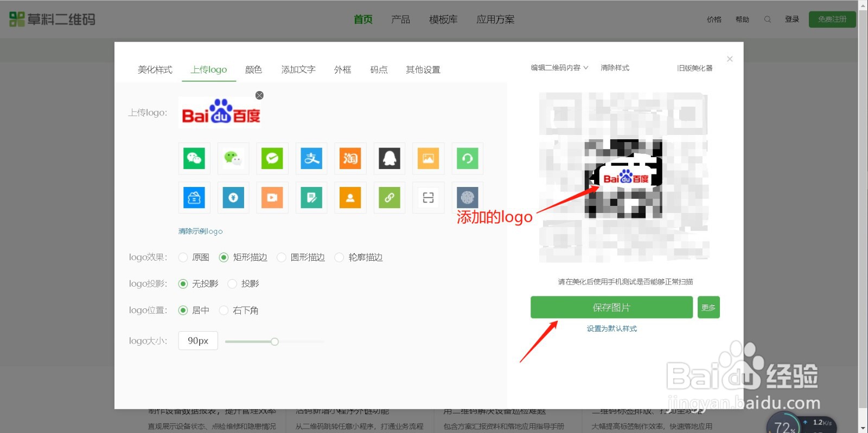Viewport: 868px width, 433px height.
Task: Expand 编辑二维码内容 dropdown
Action: coord(559,68)
